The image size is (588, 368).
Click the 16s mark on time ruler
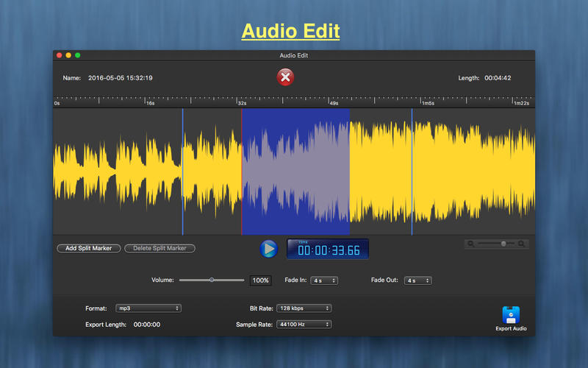coord(150,103)
